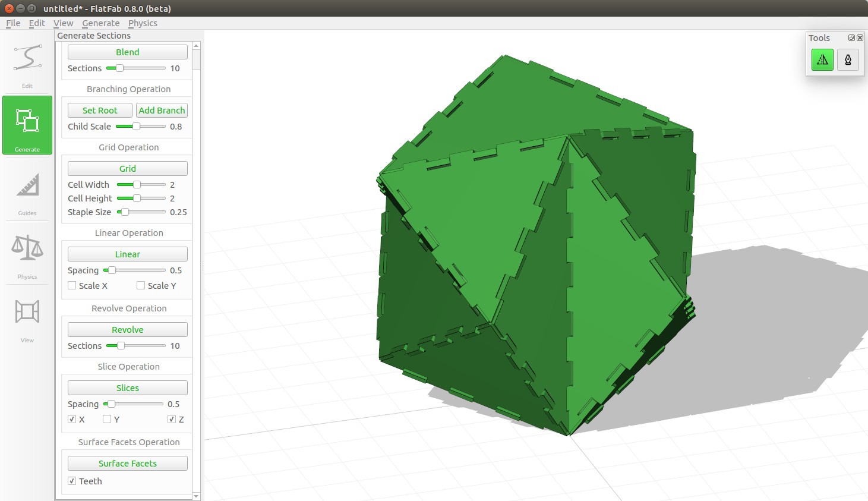Click the Staple Size value 0.25

point(178,212)
